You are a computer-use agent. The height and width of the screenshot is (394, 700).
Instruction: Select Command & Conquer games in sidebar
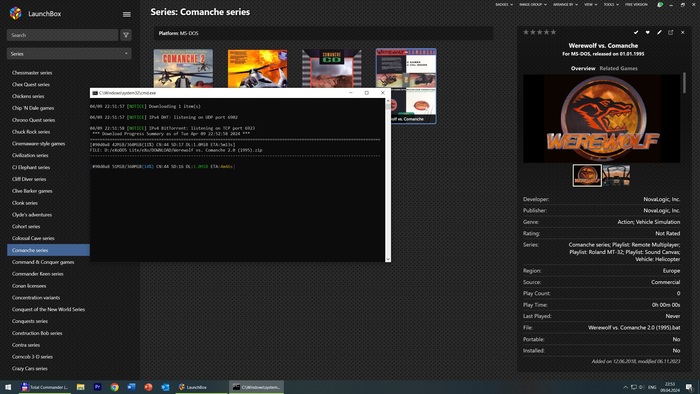[43, 262]
